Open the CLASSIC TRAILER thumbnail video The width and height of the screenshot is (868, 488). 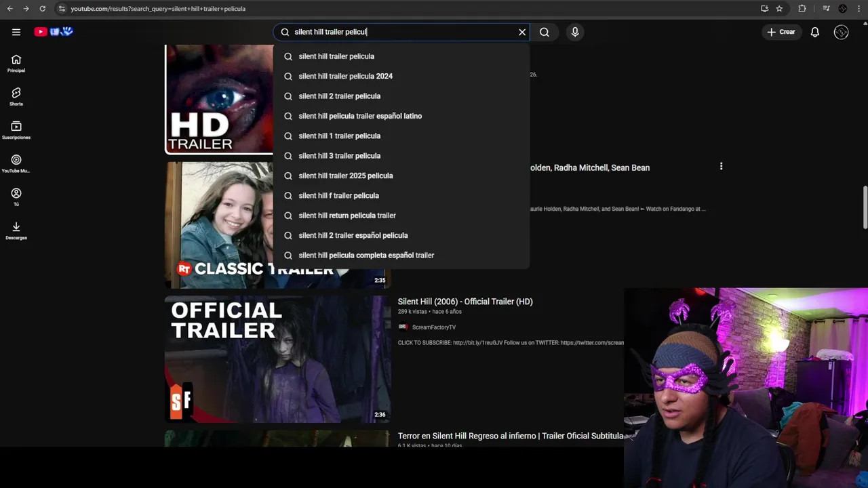[x=219, y=225]
